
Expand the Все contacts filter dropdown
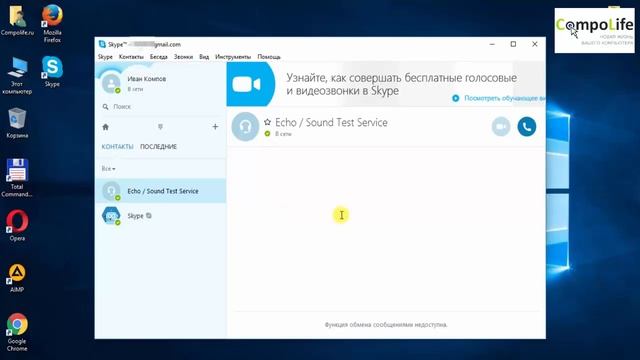tap(108, 169)
